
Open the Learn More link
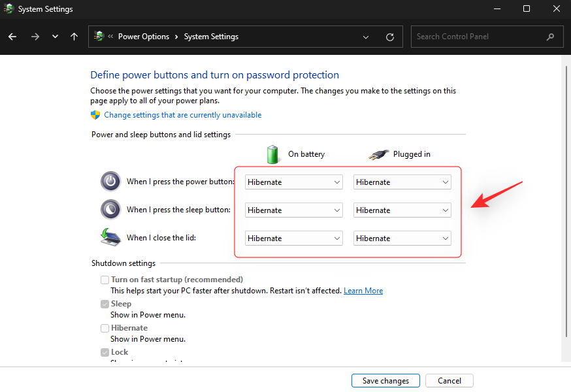click(x=363, y=291)
